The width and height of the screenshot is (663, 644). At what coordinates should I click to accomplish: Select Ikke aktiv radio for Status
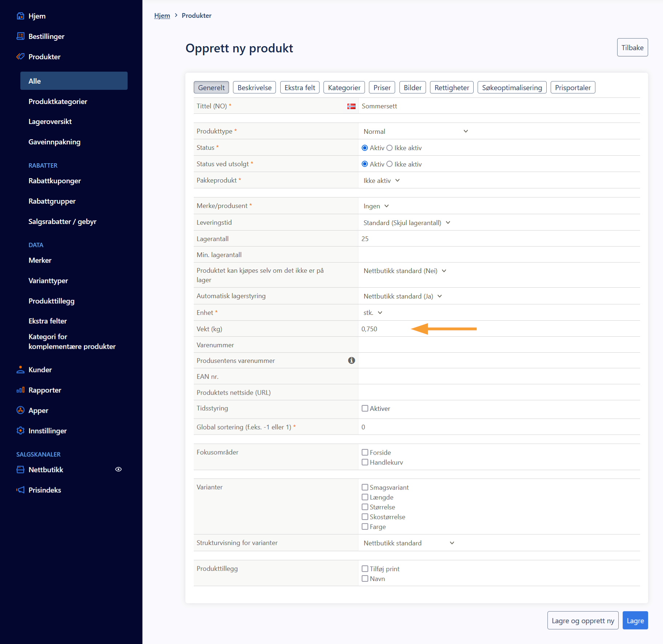(390, 148)
